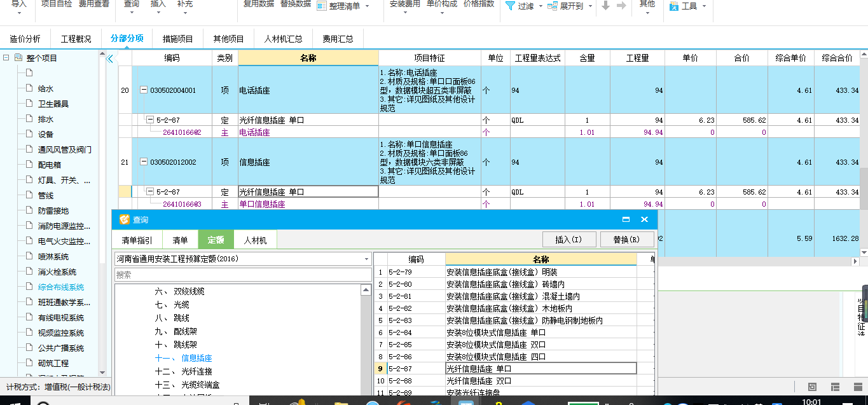Viewport: 868px width, 405px height.
Task: Click the 替换(R) button
Action: pos(626,240)
